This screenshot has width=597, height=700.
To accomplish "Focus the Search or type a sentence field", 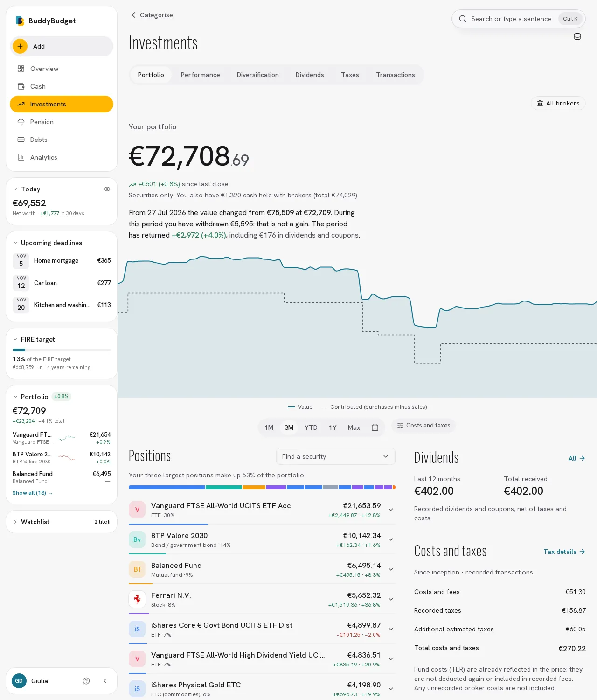I will point(519,19).
